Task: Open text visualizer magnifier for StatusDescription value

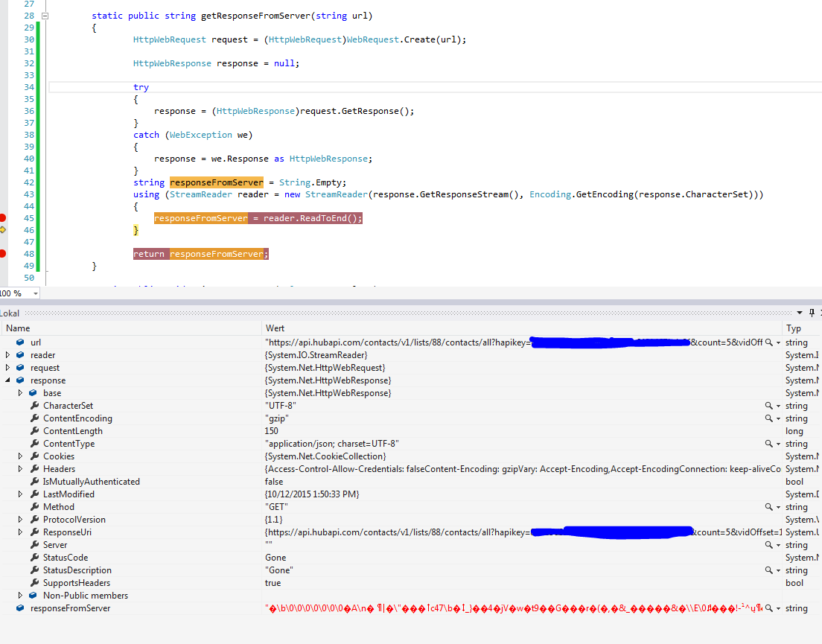Action: click(x=768, y=570)
